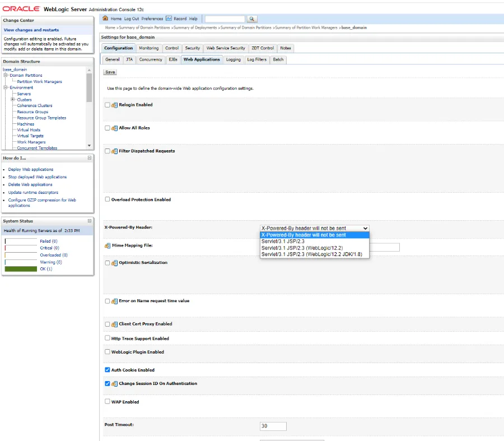Select Virtual Hosts tree item
Image resolution: width=504 pixels, height=441 pixels.
click(29, 130)
